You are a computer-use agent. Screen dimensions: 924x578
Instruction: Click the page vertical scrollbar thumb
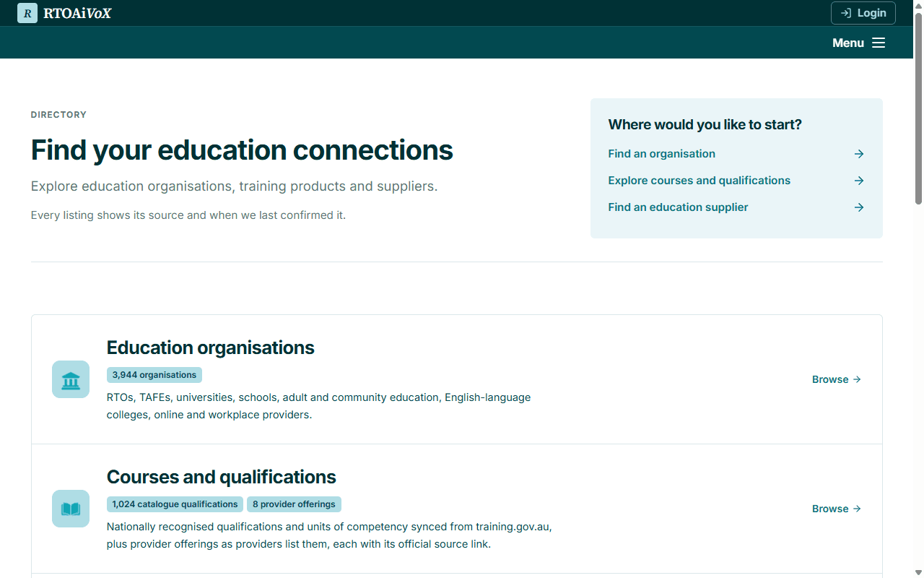[918, 108]
